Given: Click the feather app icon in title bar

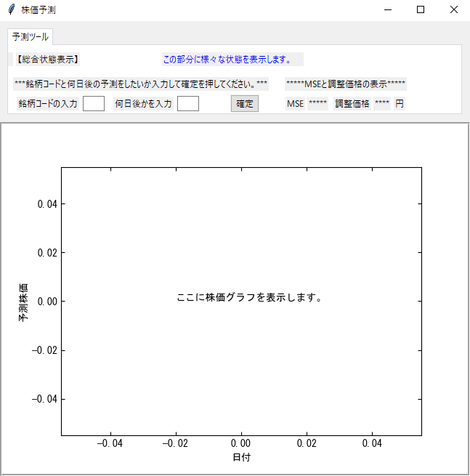Looking at the screenshot, I should 11,9.
